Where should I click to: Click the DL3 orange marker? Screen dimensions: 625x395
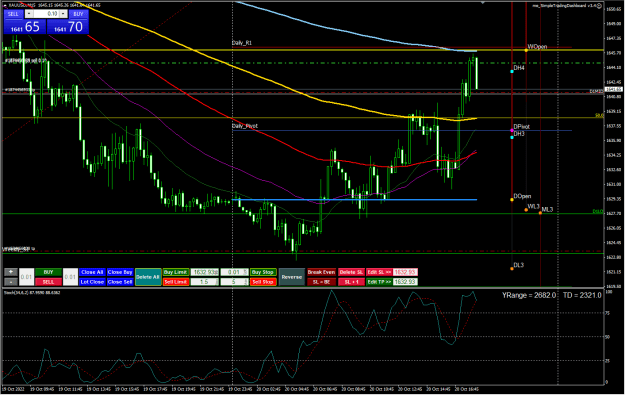tap(512, 268)
